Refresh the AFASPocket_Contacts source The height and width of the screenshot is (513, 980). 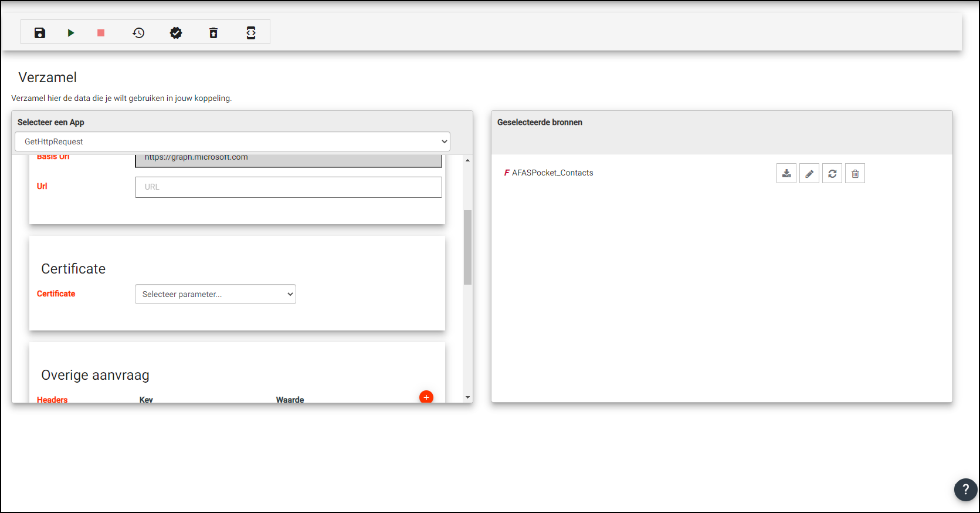tap(832, 174)
